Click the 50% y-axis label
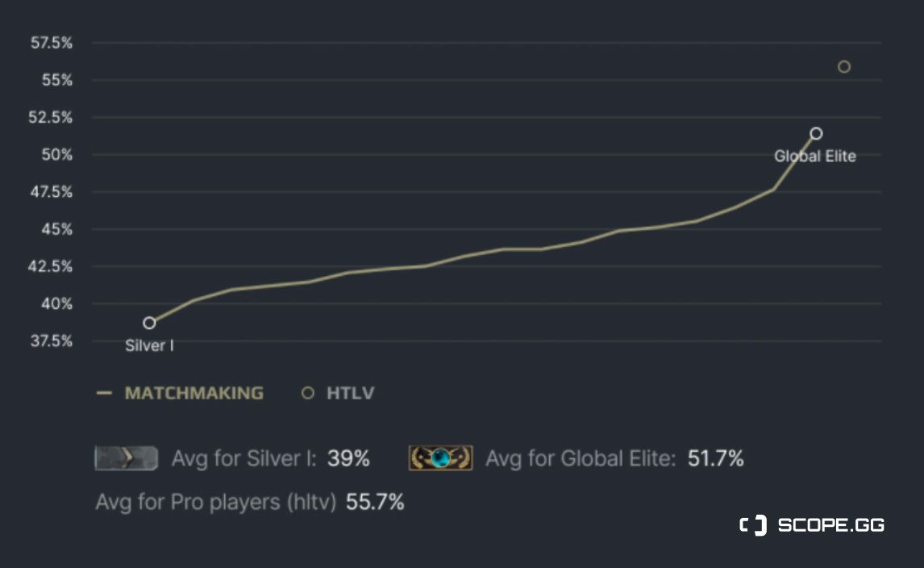 57,155
